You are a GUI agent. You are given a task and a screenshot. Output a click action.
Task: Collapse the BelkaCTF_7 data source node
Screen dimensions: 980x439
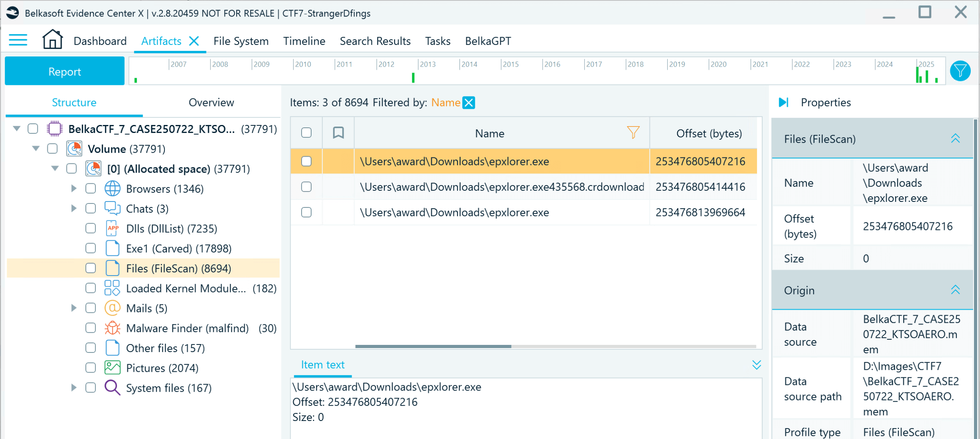pyautogui.click(x=16, y=129)
